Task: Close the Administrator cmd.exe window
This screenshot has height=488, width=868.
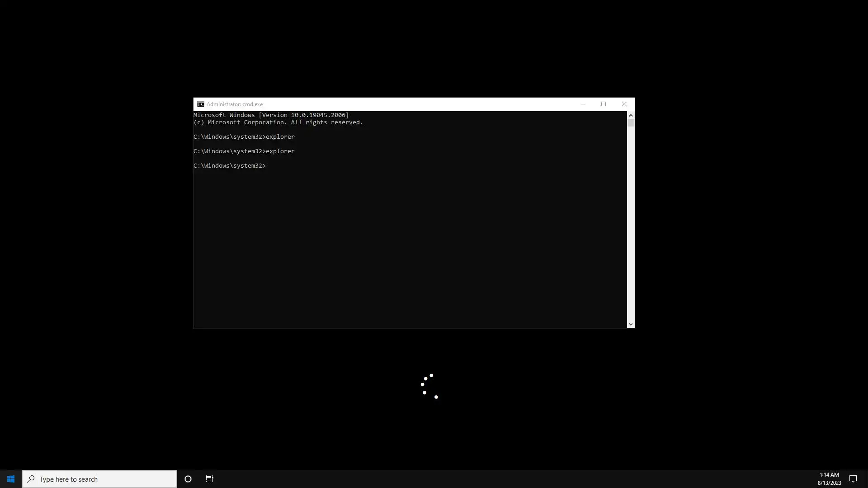Action: [x=624, y=104]
